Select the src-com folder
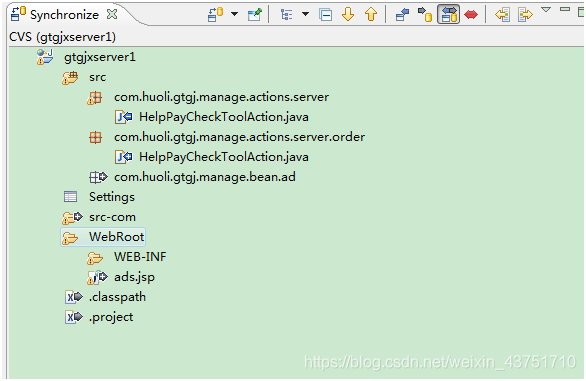The width and height of the screenshot is (586, 381). pos(112,217)
